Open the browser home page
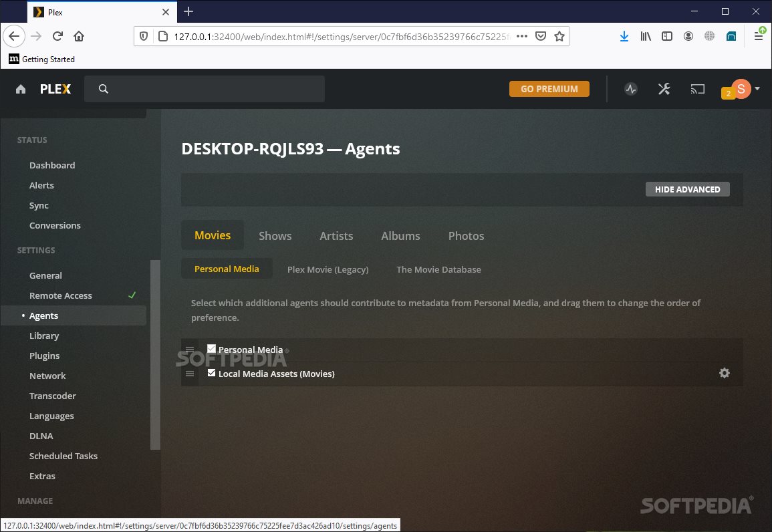Viewport: 772px width, 532px height. tap(79, 36)
